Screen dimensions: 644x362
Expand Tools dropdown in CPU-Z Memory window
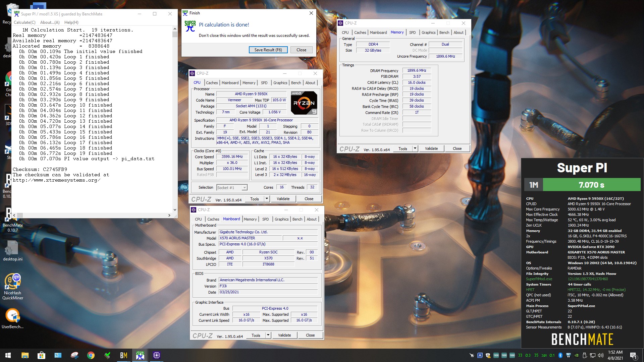415,148
